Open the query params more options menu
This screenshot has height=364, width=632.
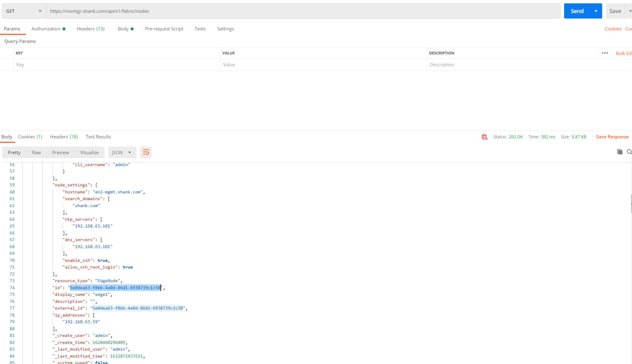(605, 53)
